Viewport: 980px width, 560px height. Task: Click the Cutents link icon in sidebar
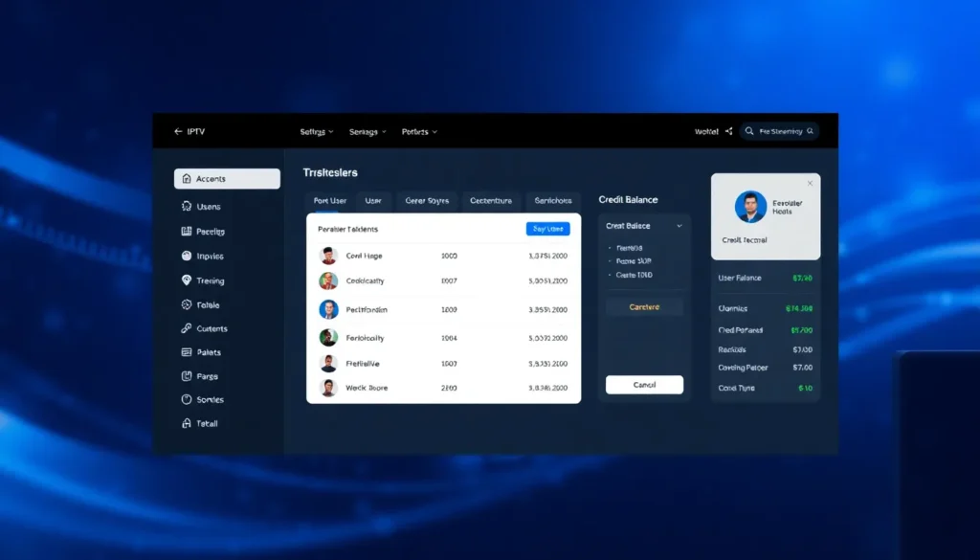[186, 328]
